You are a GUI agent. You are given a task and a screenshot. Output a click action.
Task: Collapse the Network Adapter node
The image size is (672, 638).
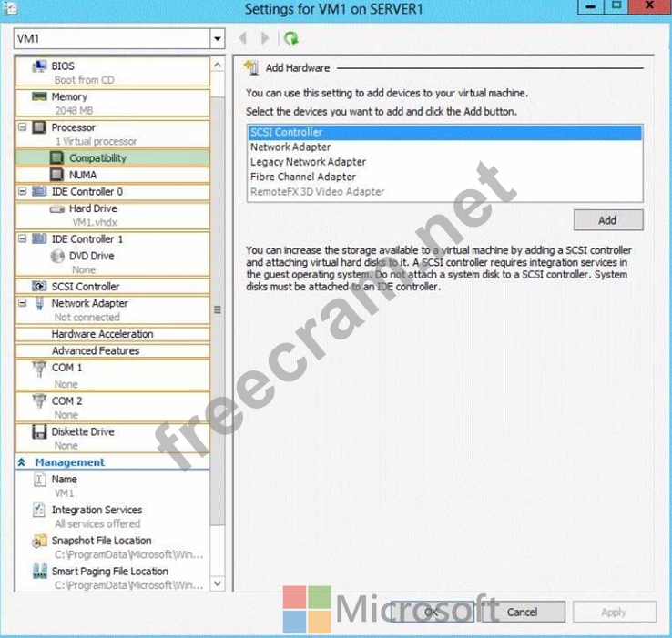click(22, 303)
